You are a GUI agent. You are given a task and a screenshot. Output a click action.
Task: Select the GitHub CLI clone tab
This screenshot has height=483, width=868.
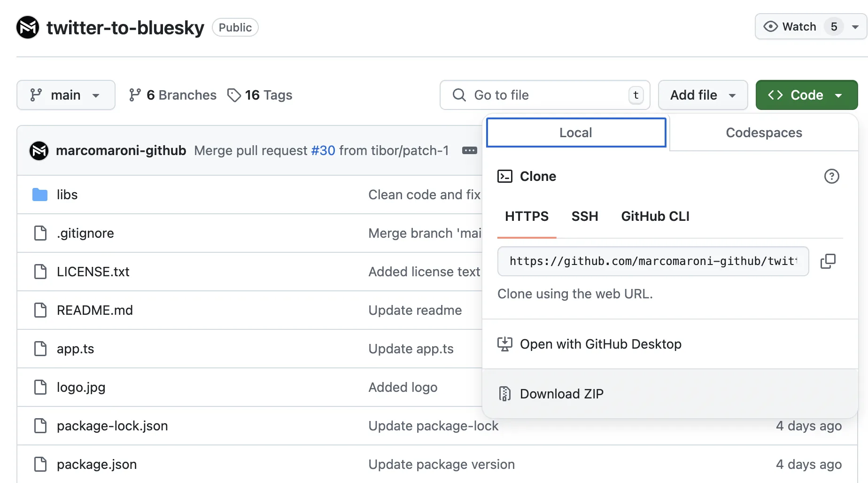pyautogui.click(x=655, y=216)
